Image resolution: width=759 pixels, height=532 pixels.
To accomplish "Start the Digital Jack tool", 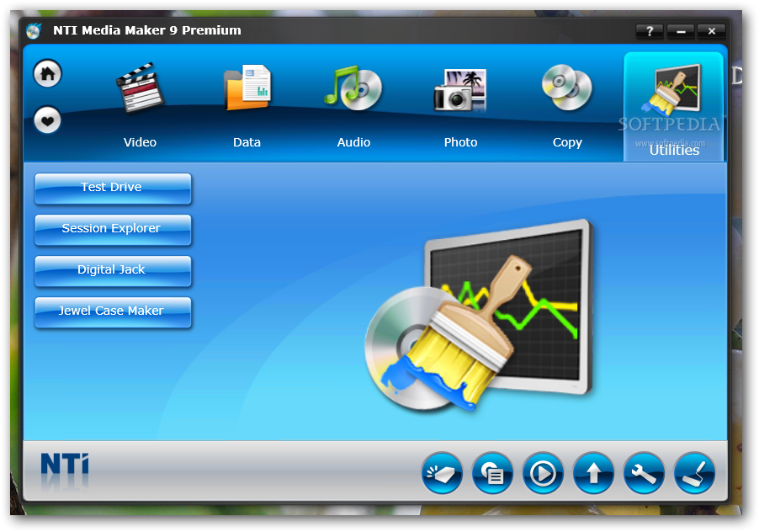I will tap(113, 270).
